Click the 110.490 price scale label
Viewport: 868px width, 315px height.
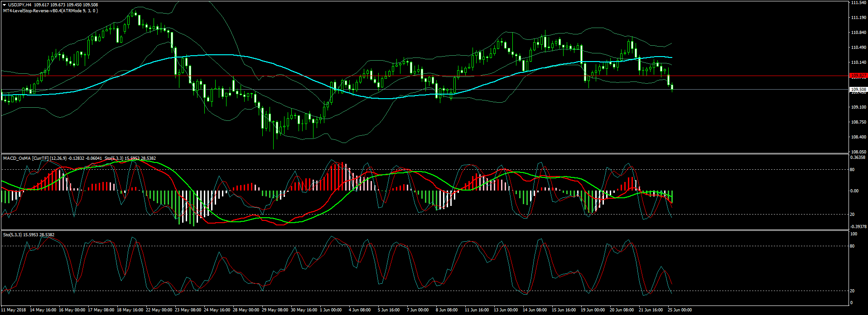pos(858,48)
